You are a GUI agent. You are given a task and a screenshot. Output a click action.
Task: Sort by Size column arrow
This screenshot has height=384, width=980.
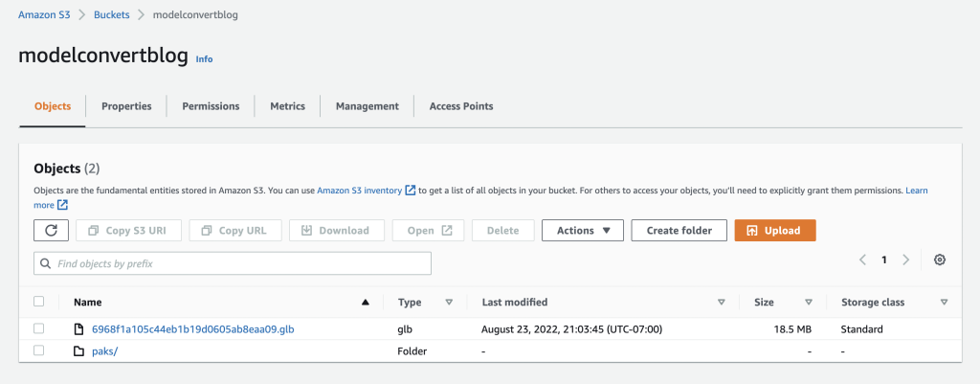pyautogui.click(x=809, y=302)
